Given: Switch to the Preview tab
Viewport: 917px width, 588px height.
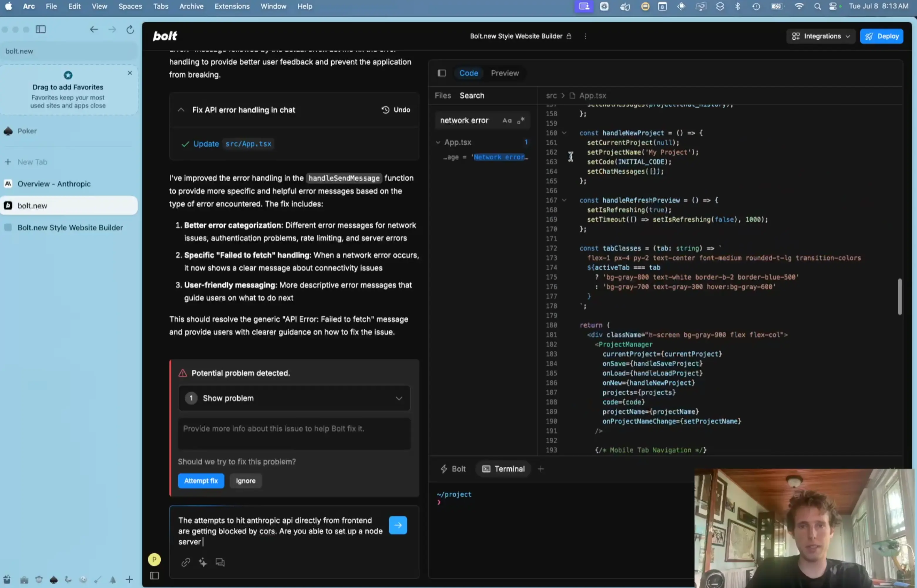Looking at the screenshot, I should (505, 73).
